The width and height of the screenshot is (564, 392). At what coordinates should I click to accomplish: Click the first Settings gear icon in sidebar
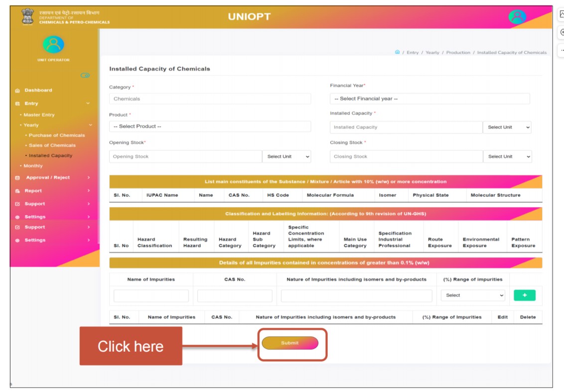(x=17, y=217)
